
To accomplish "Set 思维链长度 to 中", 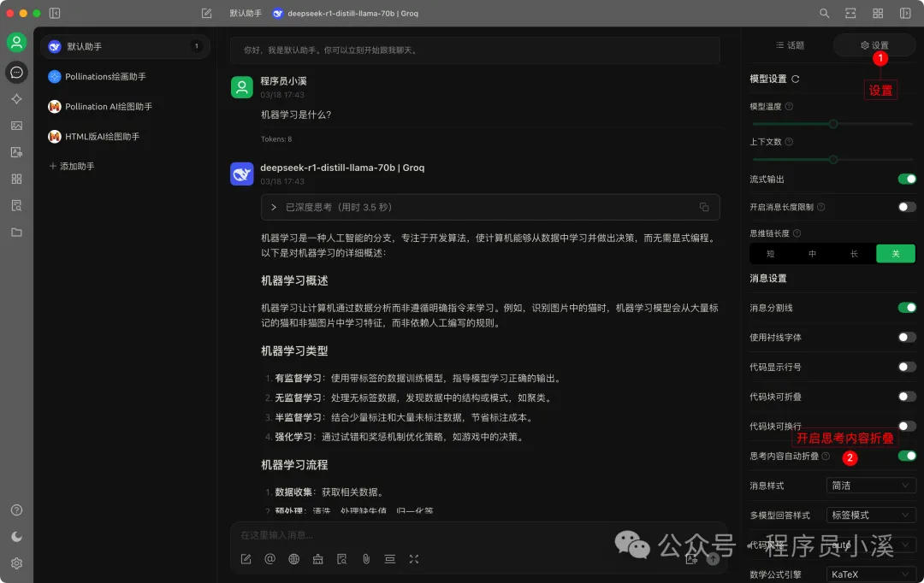I will pyautogui.click(x=812, y=254).
